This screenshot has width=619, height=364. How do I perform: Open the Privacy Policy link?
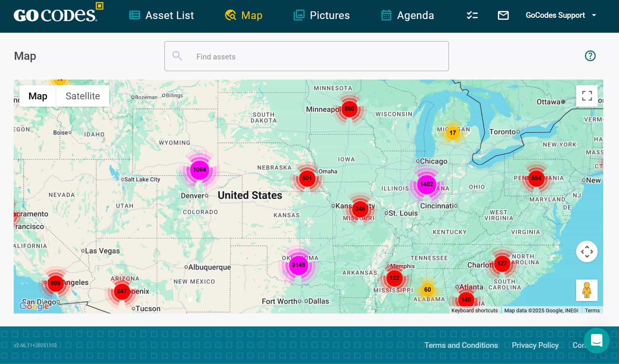pos(535,345)
